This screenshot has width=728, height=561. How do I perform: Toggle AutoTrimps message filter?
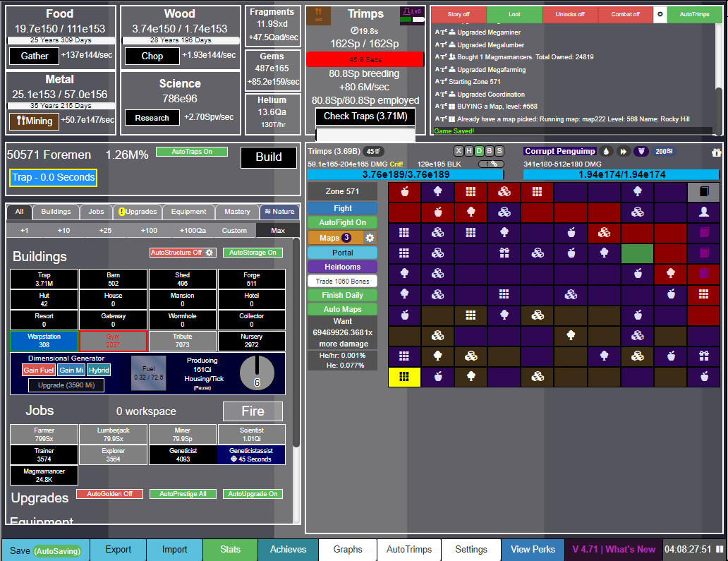(x=695, y=14)
